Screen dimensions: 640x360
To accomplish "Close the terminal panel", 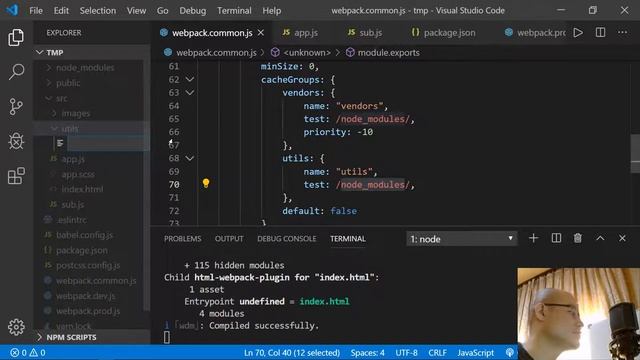I will point(622,238).
